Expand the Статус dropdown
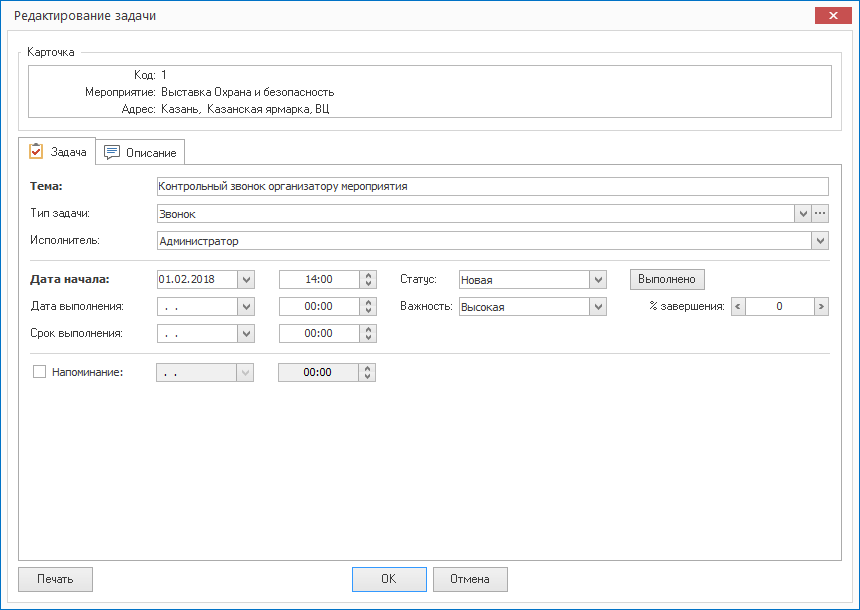 pos(598,279)
